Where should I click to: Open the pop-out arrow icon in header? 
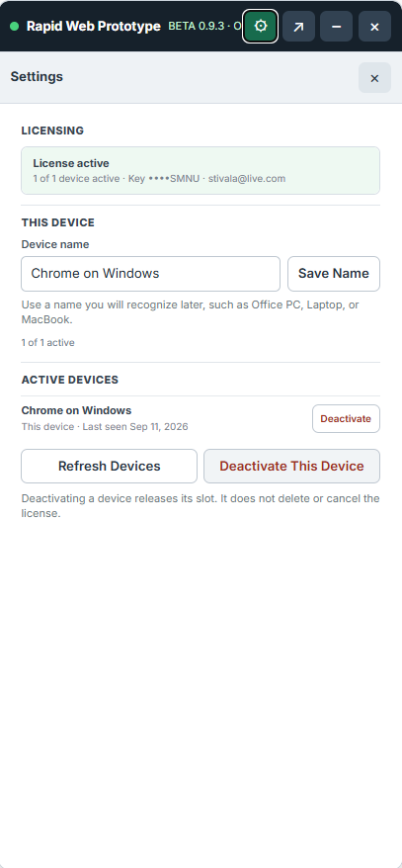298,26
